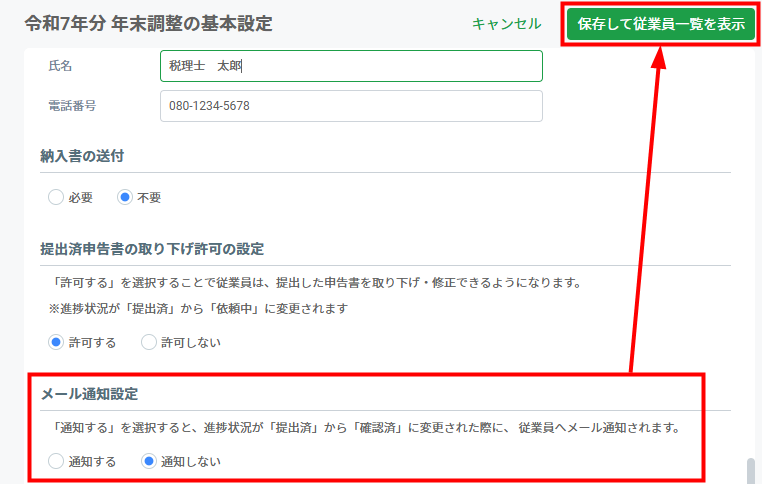Viewport: 762px width, 484px height.
Task: Choose the 許可しない radio button
Action: [x=149, y=342]
